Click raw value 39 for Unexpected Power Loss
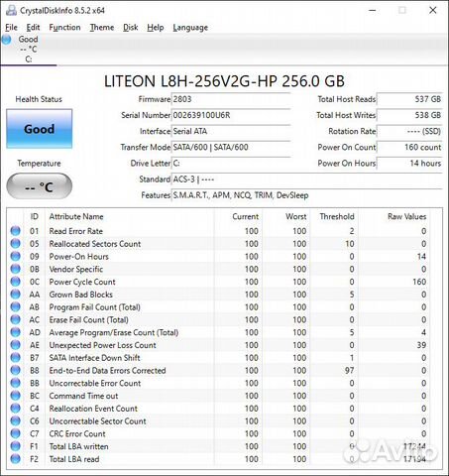449x476 pixels. (421, 345)
